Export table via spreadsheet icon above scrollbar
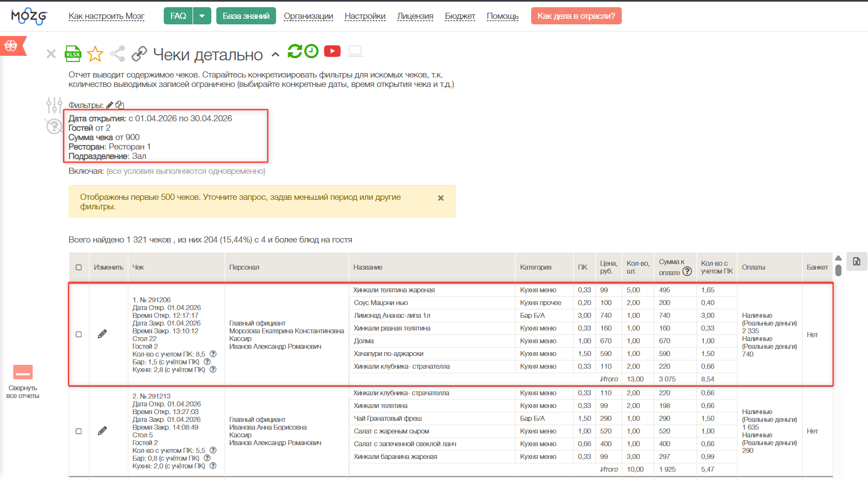Image resolution: width=868 pixels, height=480 pixels. [x=856, y=261]
